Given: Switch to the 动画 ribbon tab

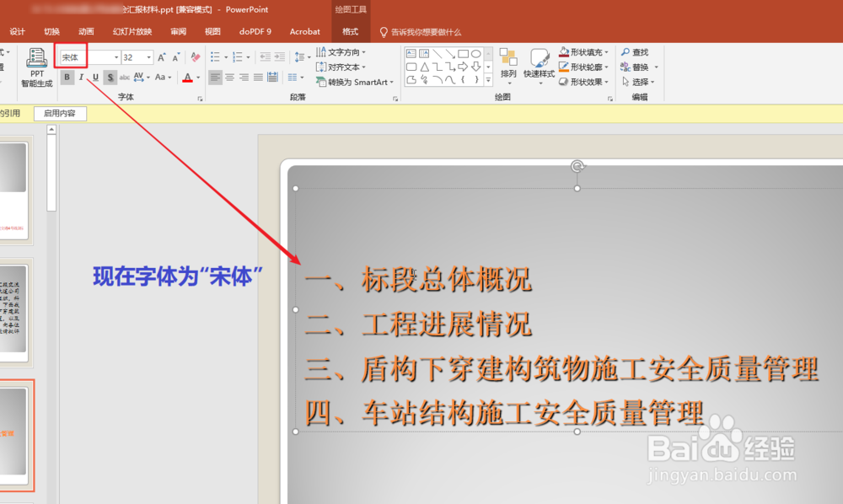Looking at the screenshot, I should 87,31.
